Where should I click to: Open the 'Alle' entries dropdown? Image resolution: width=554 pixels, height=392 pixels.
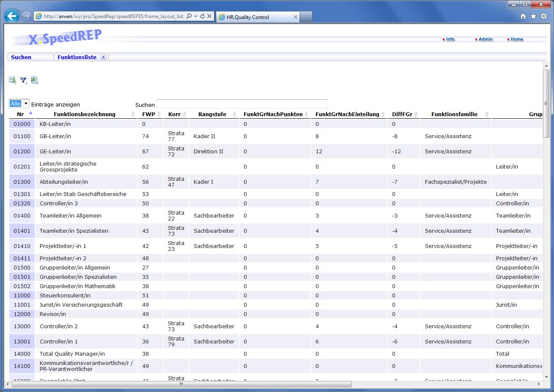pos(19,103)
